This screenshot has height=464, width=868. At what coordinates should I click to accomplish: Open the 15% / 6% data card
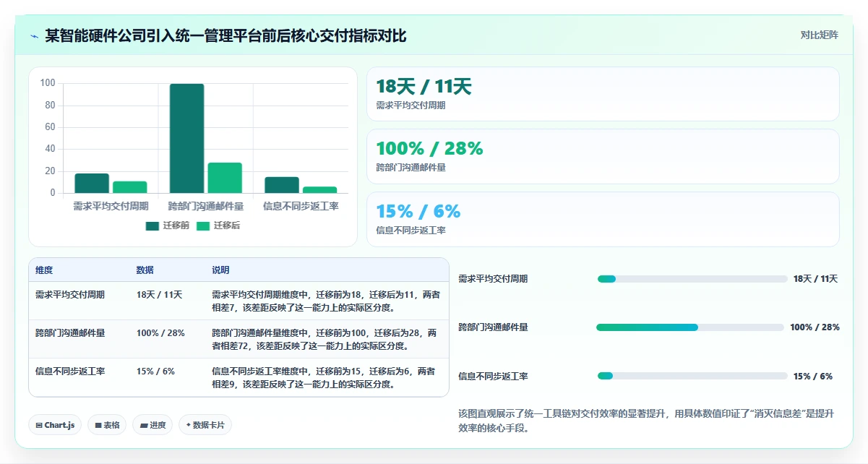(x=603, y=219)
